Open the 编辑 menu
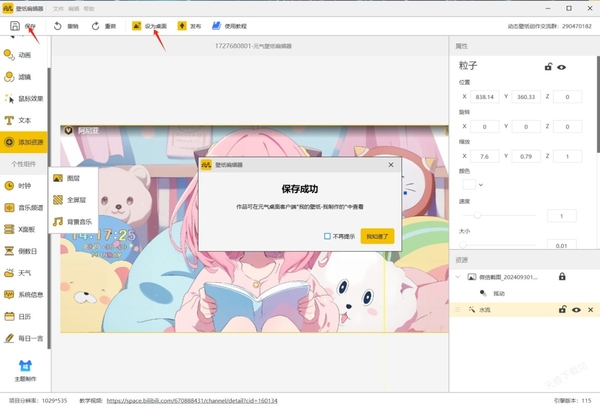 pos(73,8)
